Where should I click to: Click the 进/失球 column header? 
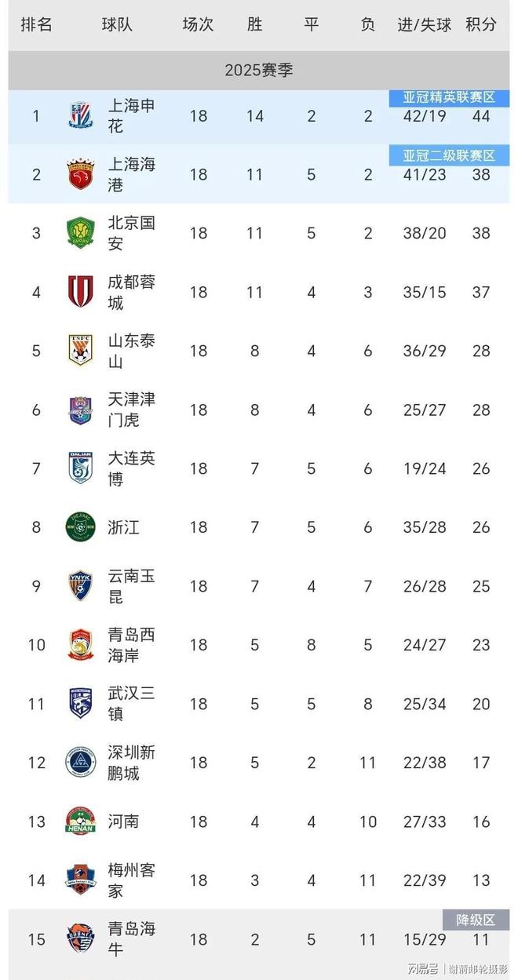425,24
